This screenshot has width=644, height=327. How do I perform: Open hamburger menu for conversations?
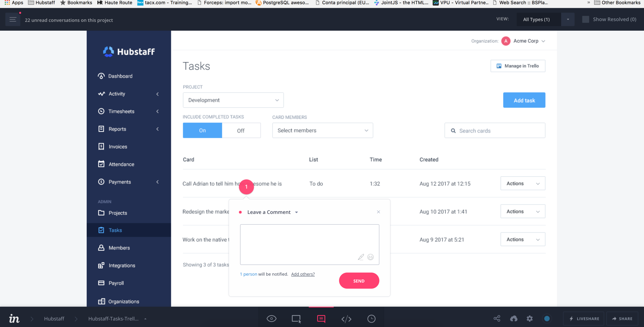click(13, 20)
